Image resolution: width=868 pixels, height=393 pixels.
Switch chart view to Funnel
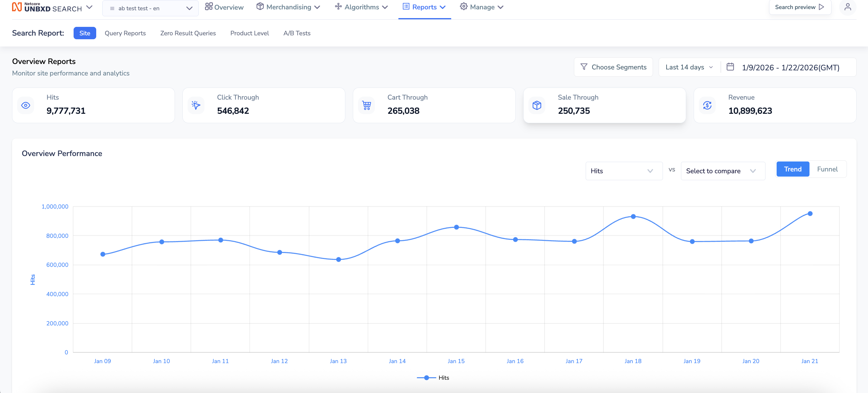click(827, 169)
